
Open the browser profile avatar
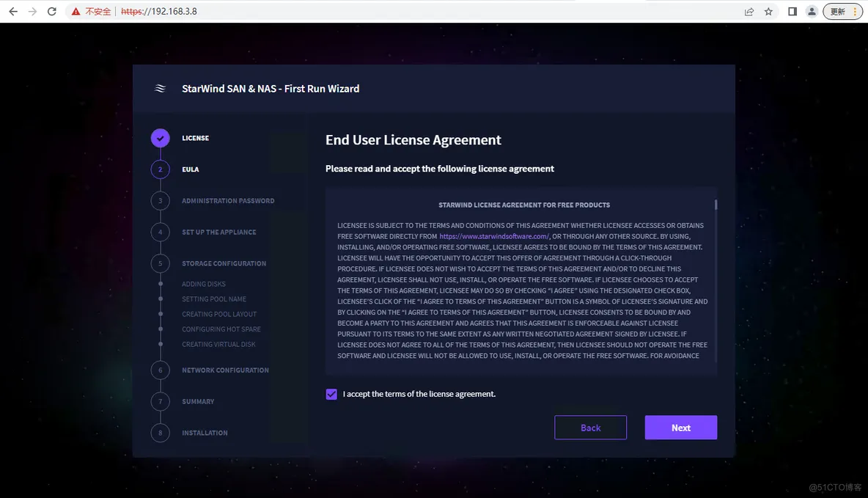coord(812,11)
